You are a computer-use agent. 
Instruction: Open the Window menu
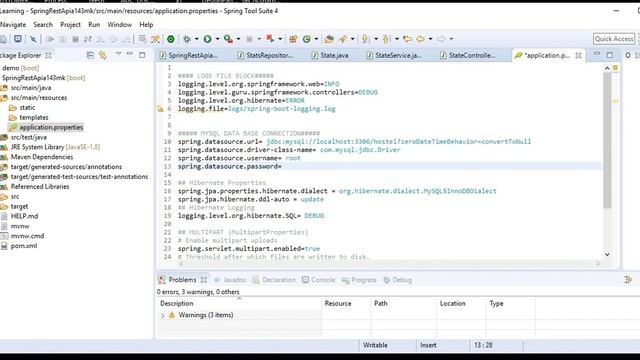pos(120,24)
